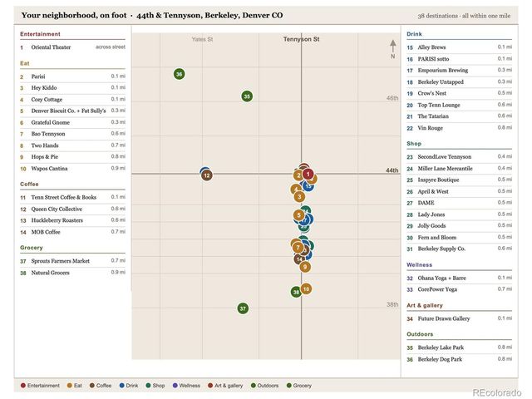Click Top Tenn Lounge entry
The height and width of the screenshot is (399, 532).
(x=460, y=106)
